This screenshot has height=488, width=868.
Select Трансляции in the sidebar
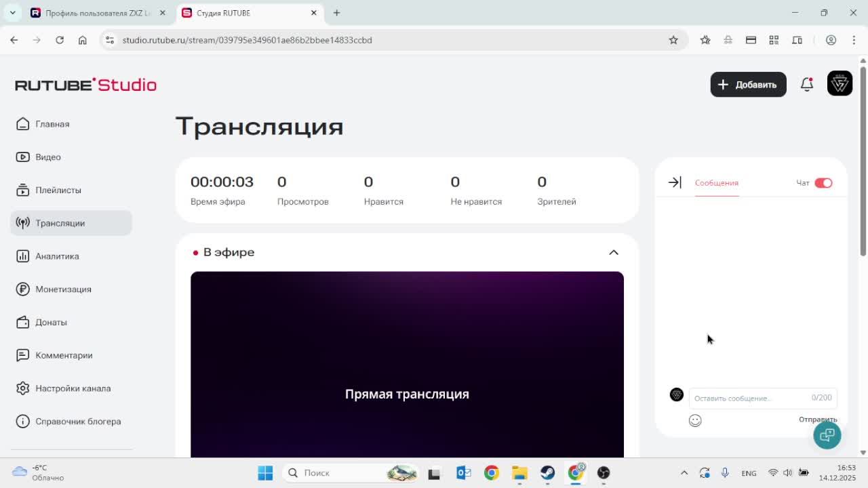71,223
